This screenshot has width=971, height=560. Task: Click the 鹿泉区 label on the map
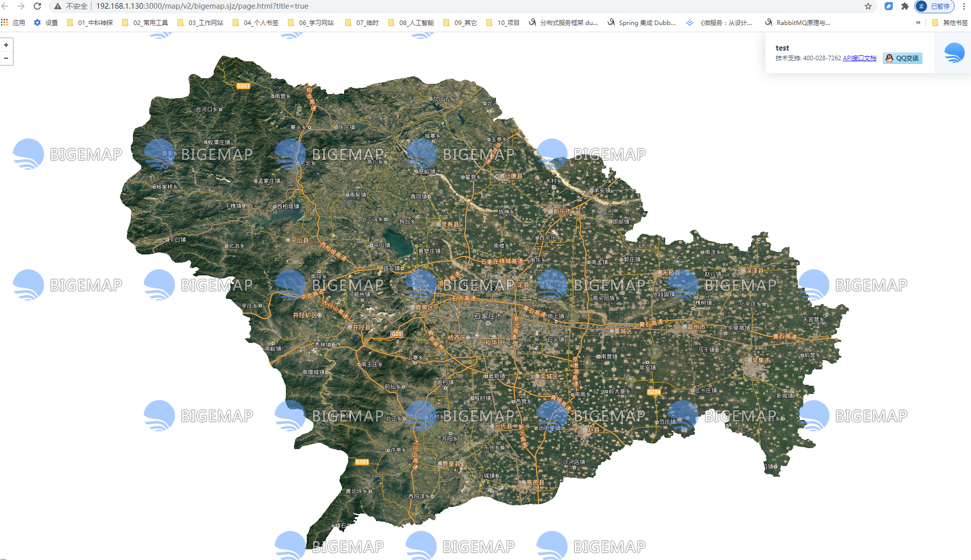(424, 308)
